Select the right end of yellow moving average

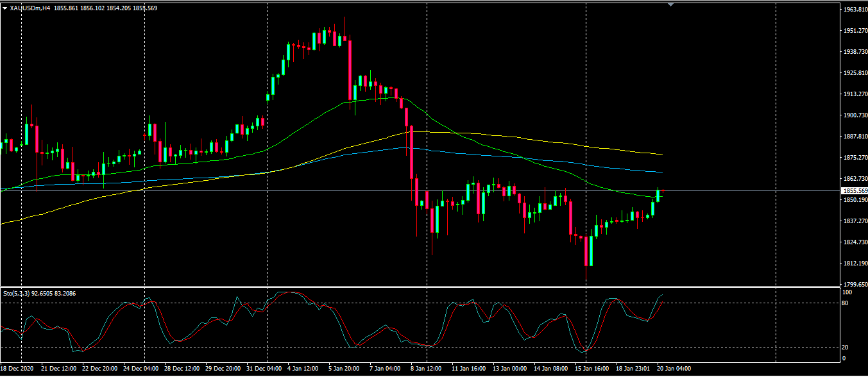661,155
